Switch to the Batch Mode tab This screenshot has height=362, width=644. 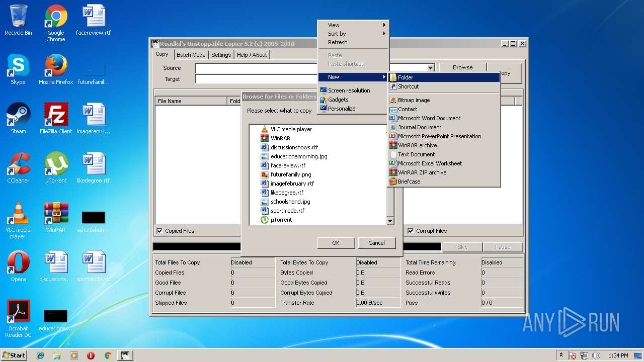(191, 55)
